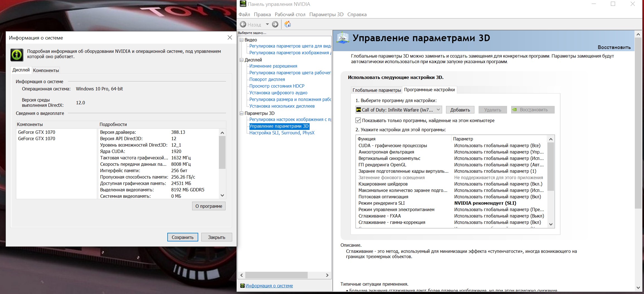Click the Функция column header
The width and height of the screenshot is (644, 294).
(403, 139)
